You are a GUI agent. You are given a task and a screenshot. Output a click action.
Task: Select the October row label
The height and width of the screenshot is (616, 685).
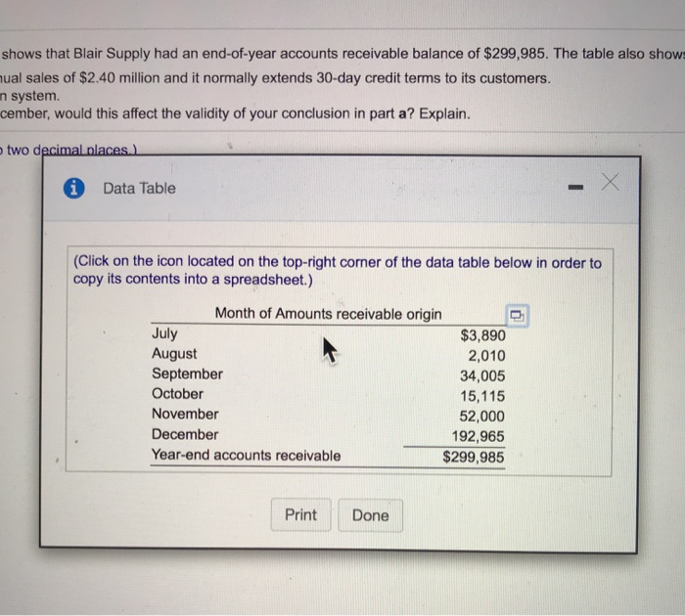coord(177,394)
